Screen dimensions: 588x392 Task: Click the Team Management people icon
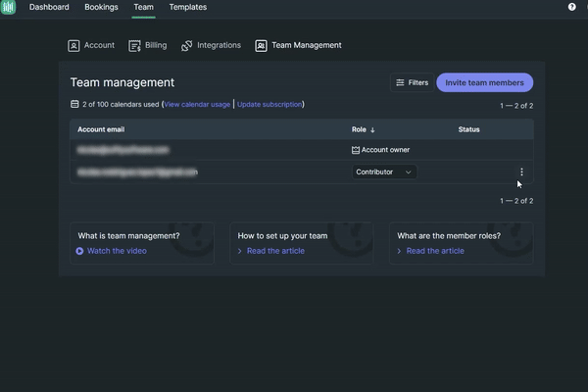(261, 45)
